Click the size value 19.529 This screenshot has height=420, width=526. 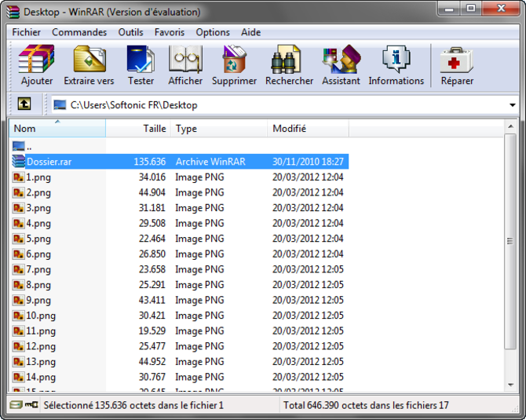[x=152, y=331]
